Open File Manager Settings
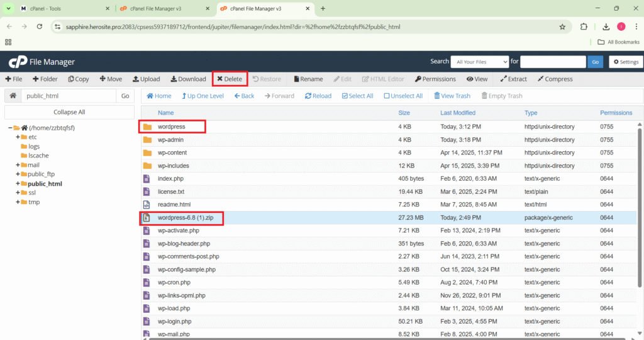The width and height of the screenshot is (644, 340). pyautogui.click(x=626, y=62)
